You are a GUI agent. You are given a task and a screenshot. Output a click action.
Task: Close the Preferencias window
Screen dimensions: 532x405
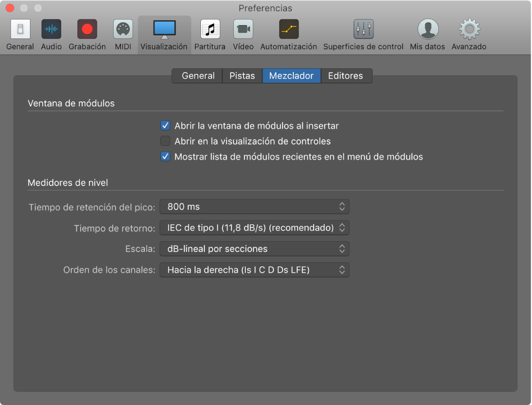tap(10, 8)
